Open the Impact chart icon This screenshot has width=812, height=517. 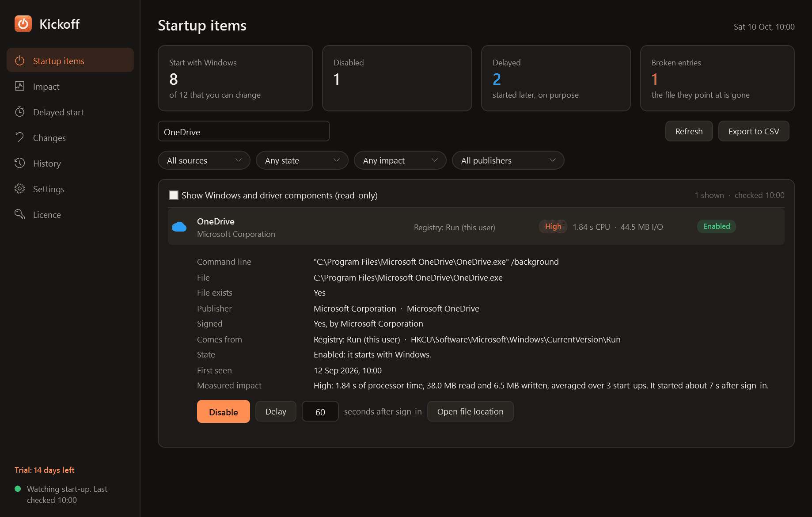coord(20,86)
